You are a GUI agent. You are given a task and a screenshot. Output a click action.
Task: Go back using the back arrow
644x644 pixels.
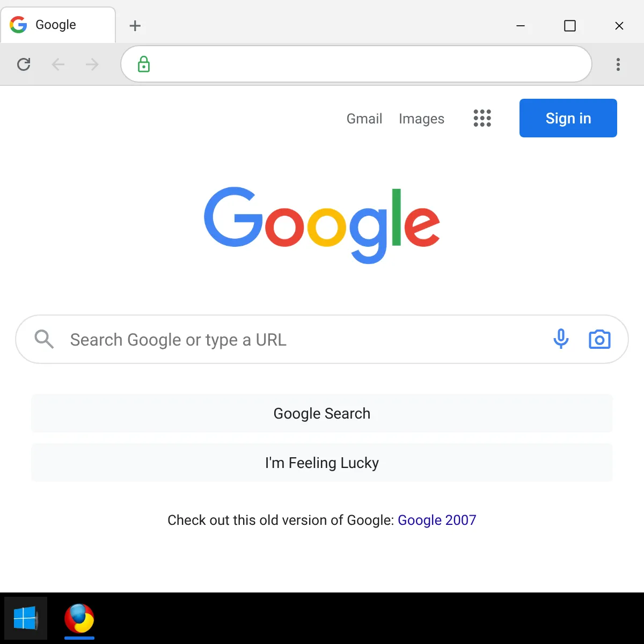pyautogui.click(x=58, y=64)
